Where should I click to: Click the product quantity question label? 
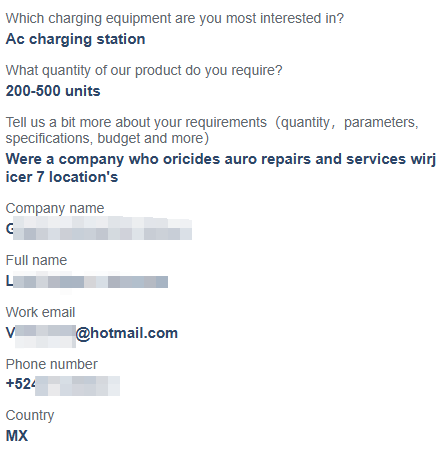point(144,70)
